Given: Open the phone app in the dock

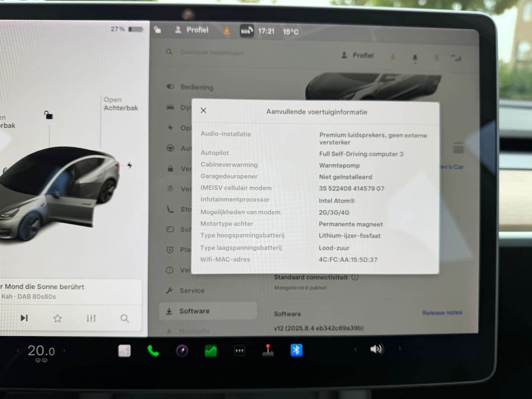Looking at the screenshot, I should click(153, 351).
